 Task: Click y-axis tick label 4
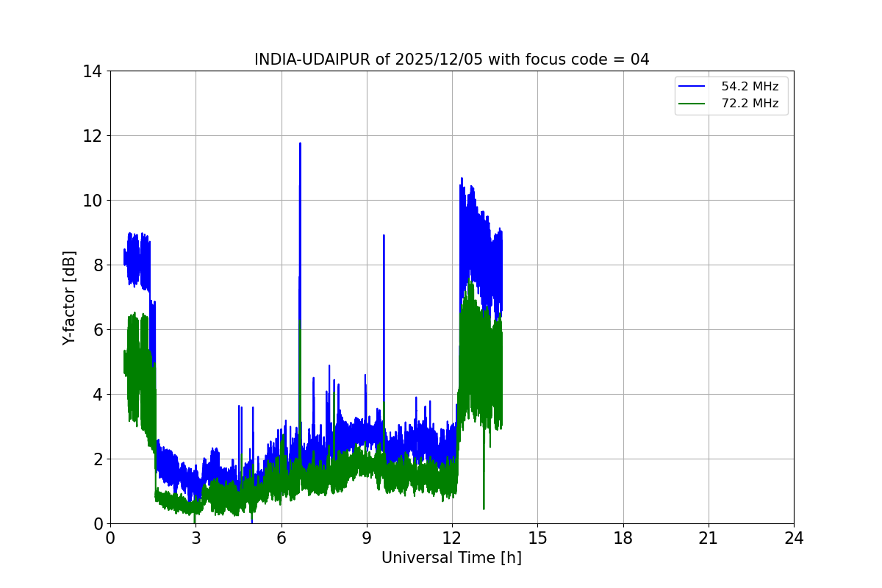98,395
